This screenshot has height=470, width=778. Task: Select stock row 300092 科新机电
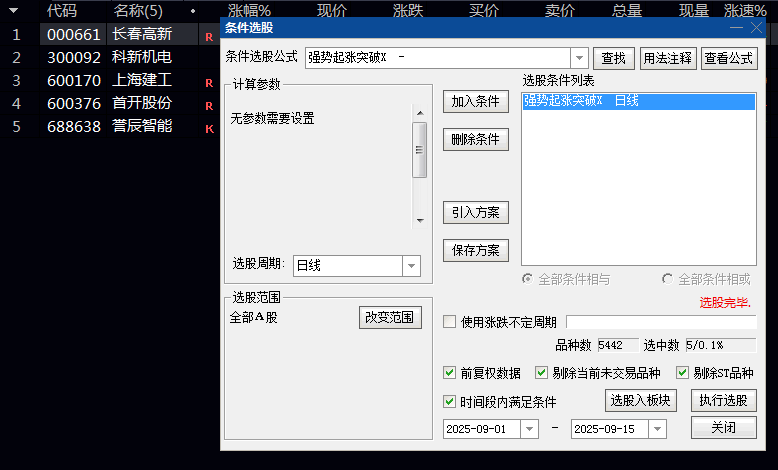point(110,57)
